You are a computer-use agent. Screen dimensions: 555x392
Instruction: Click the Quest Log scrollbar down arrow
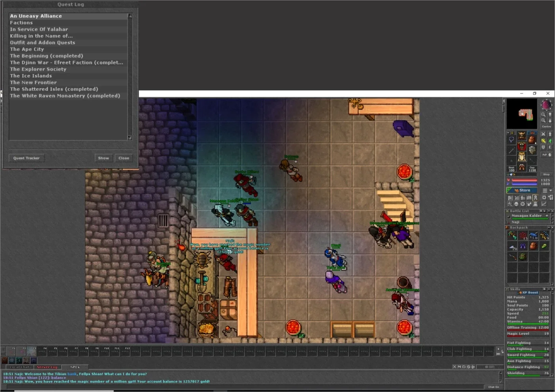(130, 137)
